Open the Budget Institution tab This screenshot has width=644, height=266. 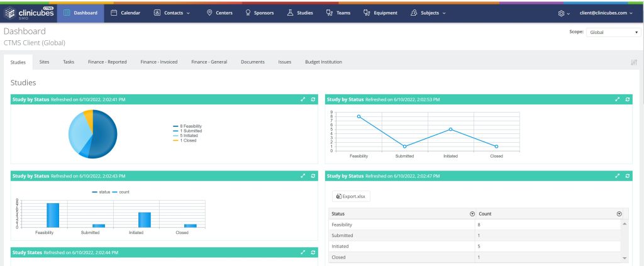(x=323, y=62)
